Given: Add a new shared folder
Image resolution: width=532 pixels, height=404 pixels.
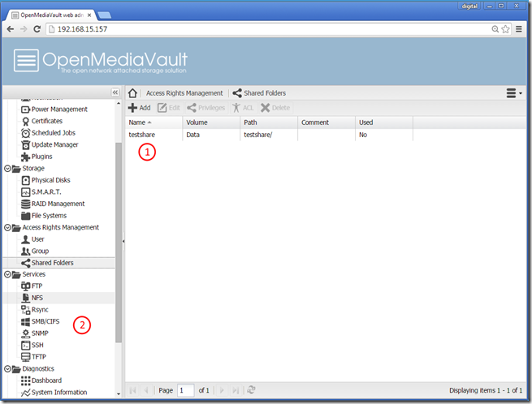Looking at the screenshot, I should coord(139,108).
